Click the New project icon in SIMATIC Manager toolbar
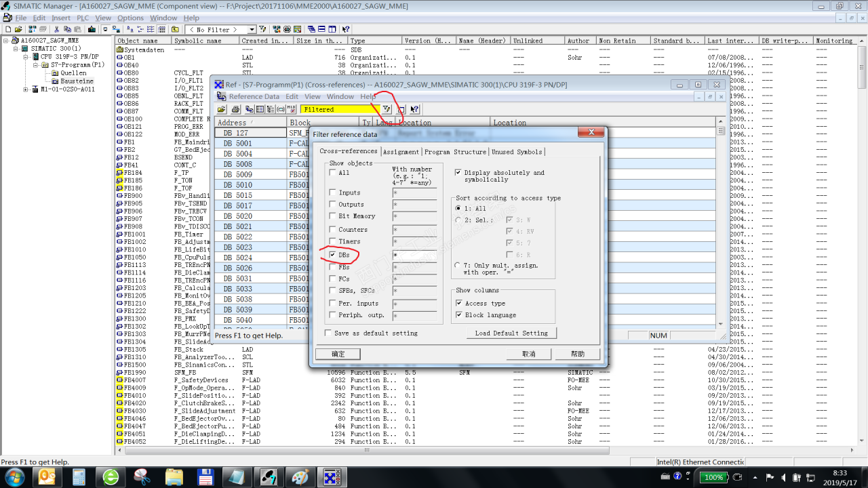Screen dimensions: 868x488 pos(7,30)
